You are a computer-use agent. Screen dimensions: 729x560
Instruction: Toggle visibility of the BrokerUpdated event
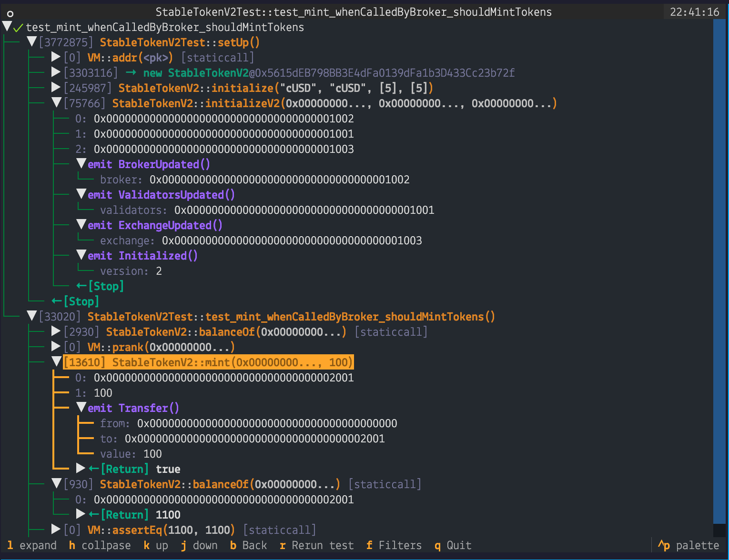[x=81, y=163]
